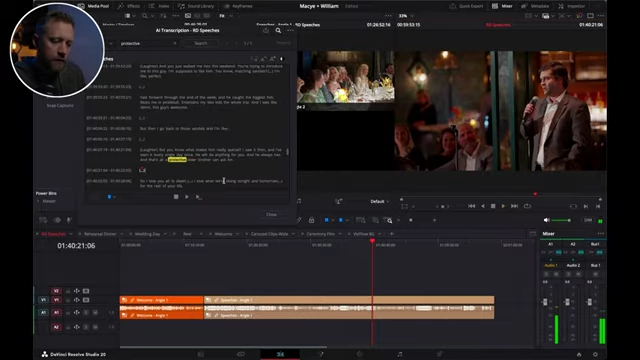Select the Welcome - Angle 1 video clip
This screenshot has width=640, height=360.
click(x=161, y=300)
